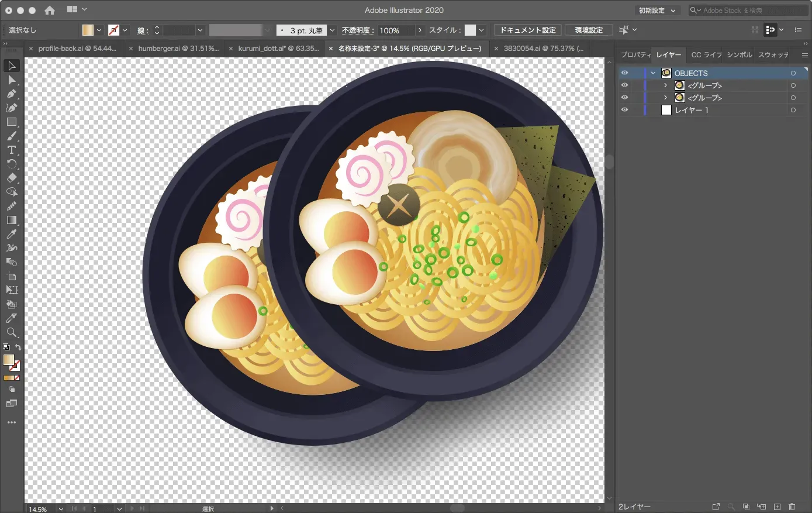Open the zoom level 14.5% dropdown
The width and height of the screenshot is (812, 513).
[61, 509]
